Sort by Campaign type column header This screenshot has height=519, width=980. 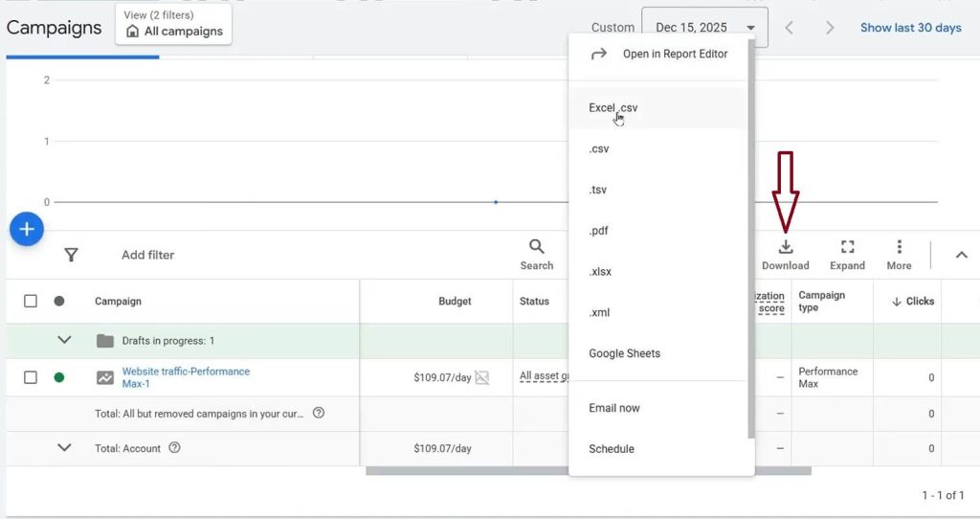(821, 301)
